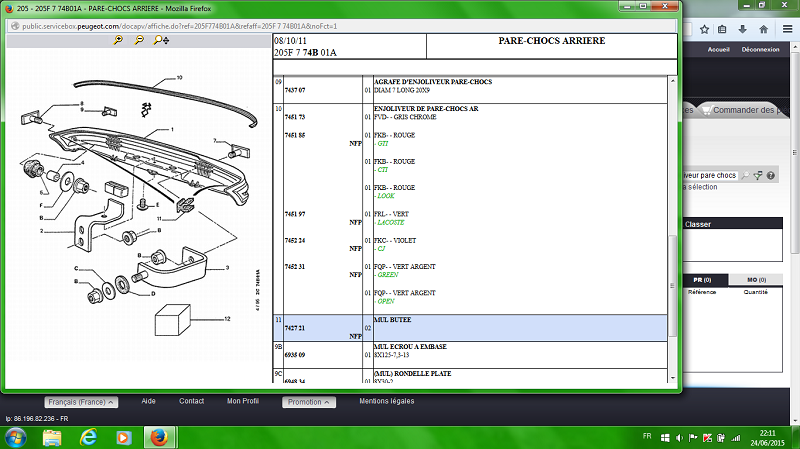This screenshot has width=800, height=449.
Task: Click part reference 7437 07
Action: [295, 90]
